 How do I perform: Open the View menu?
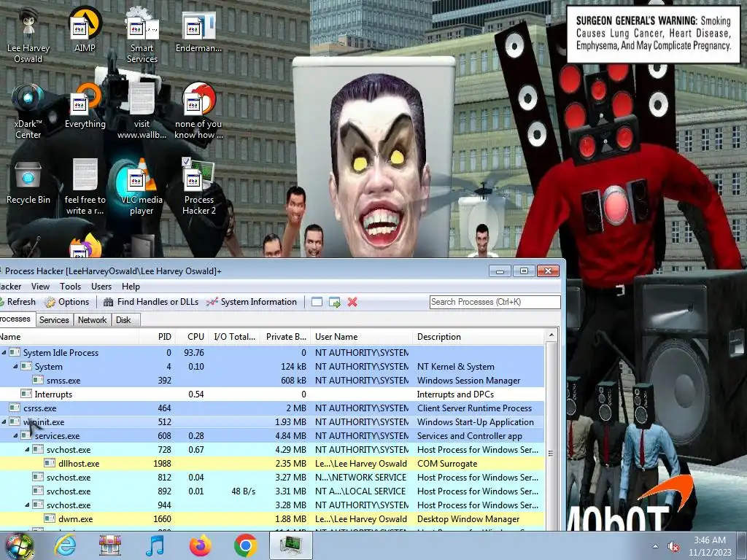coord(41,286)
